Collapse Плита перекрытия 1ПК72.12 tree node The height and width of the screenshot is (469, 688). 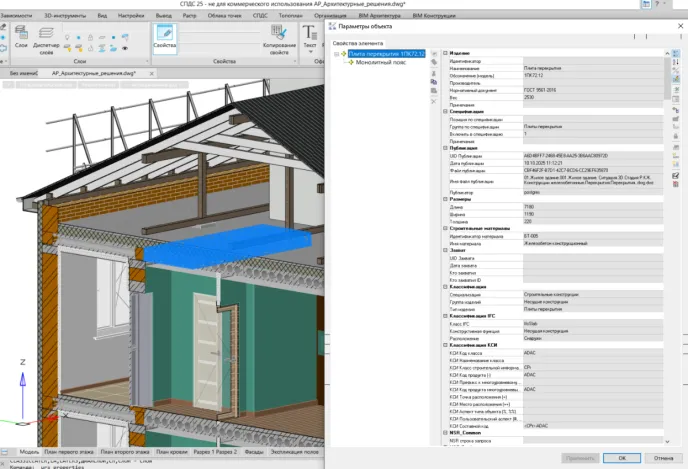[x=337, y=53]
